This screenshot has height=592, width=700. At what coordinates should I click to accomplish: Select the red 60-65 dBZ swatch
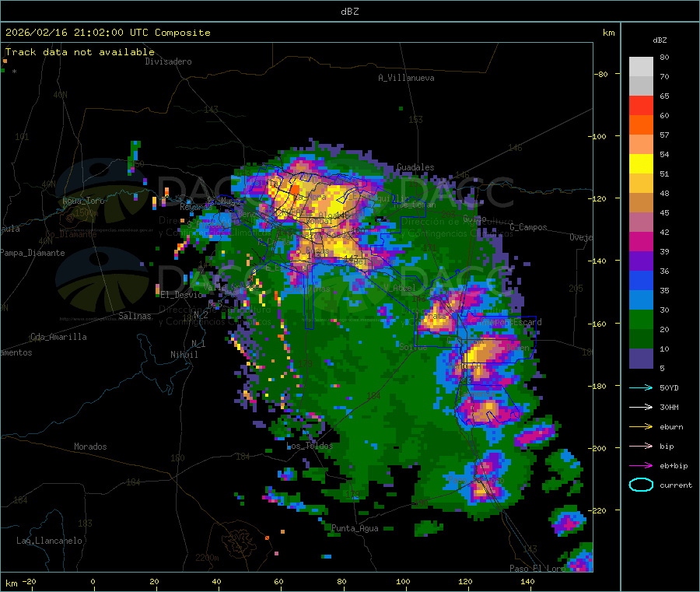641,105
